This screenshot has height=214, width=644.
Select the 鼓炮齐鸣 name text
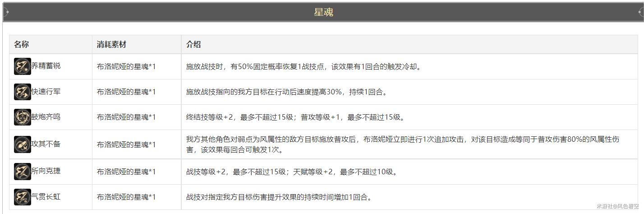46,117
